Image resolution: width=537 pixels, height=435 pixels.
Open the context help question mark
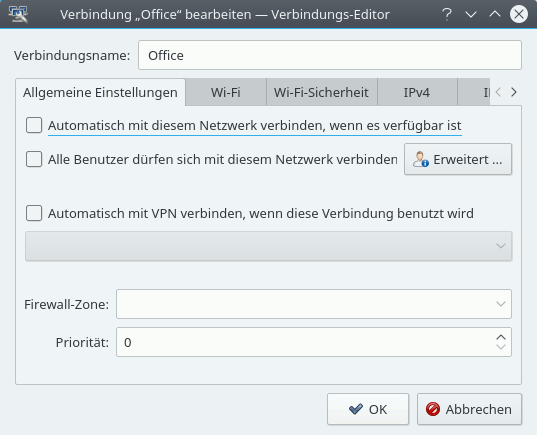447,14
